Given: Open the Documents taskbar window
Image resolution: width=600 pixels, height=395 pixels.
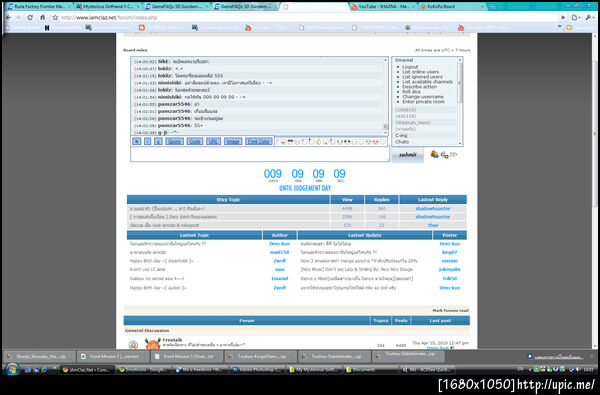Looking at the screenshot, I should coord(371,370).
